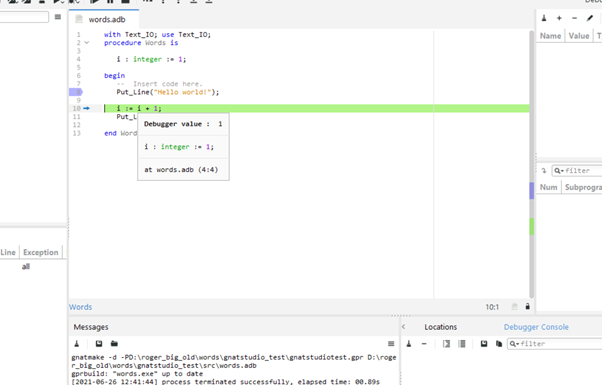This screenshot has width=602, height=385.
Task: Remove selected location with the minus icon
Action: coord(424,344)
